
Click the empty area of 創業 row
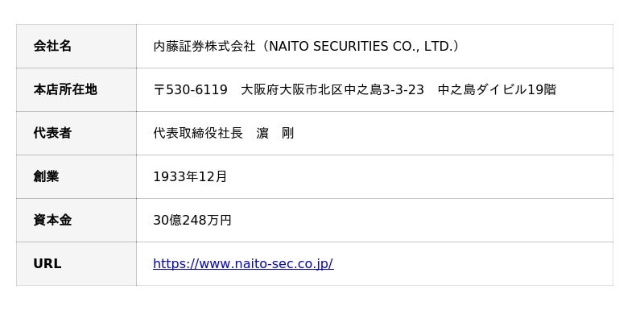[419, 176]
